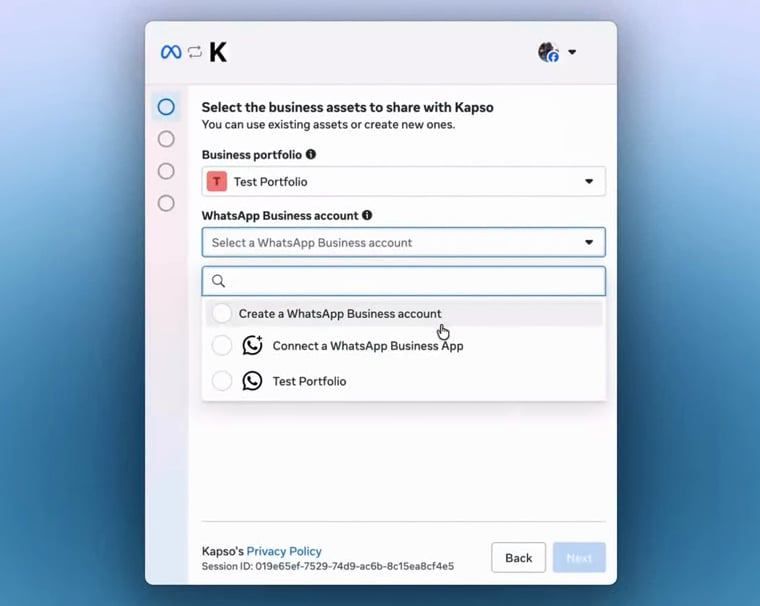Open Kapso's Privacy Policy link

tap(284, 551)
